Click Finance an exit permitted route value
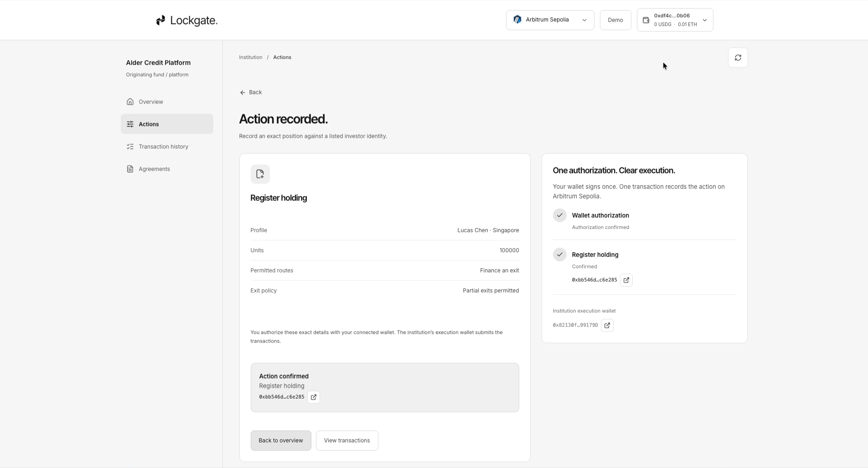868x468 pixels. pyautogui.click(x=499, y=270)
